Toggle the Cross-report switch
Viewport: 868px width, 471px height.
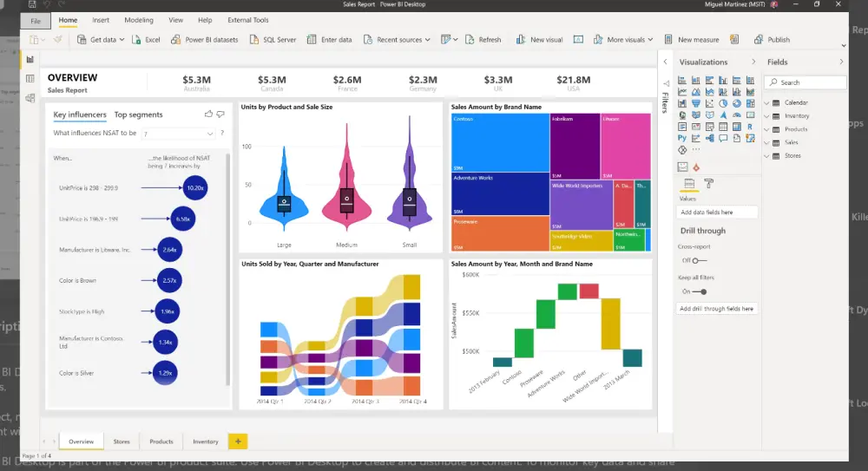pyautogui.click(x=699, y=260)
